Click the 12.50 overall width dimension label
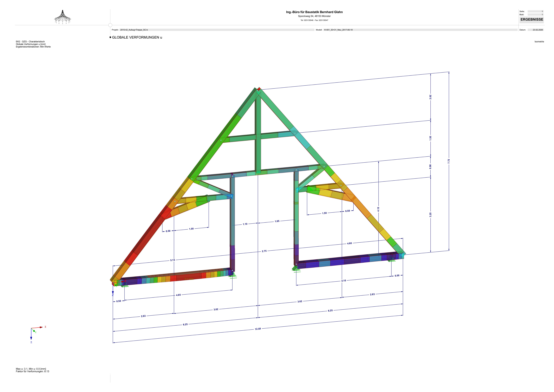The image size is (554, 392). click(x=258, y=329)
